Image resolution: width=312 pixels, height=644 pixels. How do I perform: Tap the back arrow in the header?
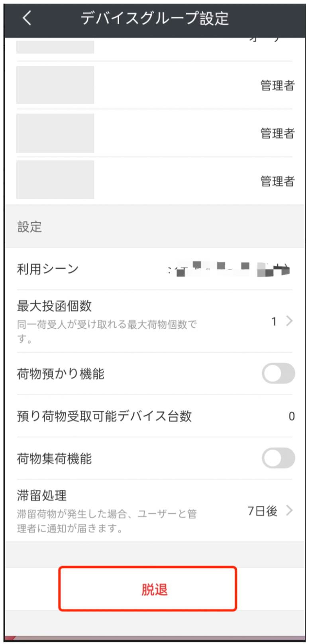(27, 18)
